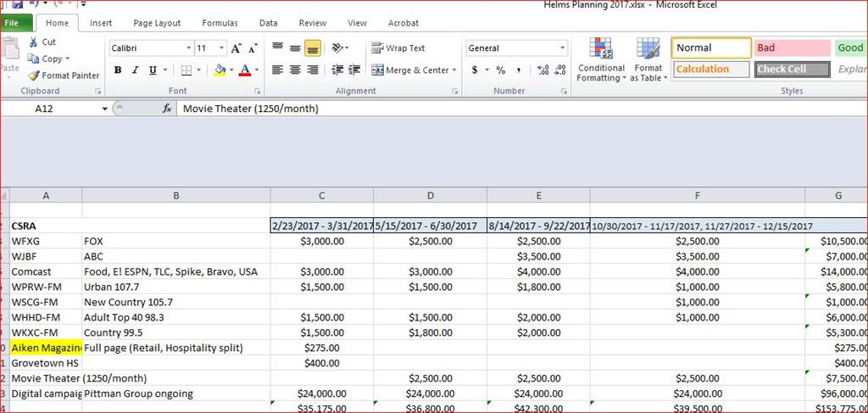This screenshot has height=413, width=868.
Task: Click Save icon in Quick Access toolbar
Action: 17,4
